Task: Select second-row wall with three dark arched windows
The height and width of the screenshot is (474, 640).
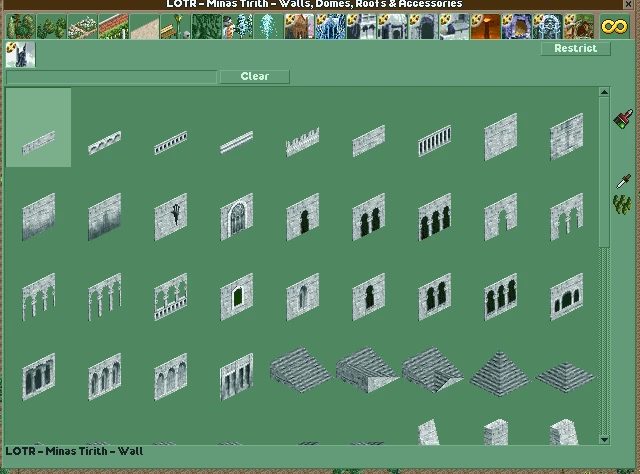Action: tap(435, 217)
